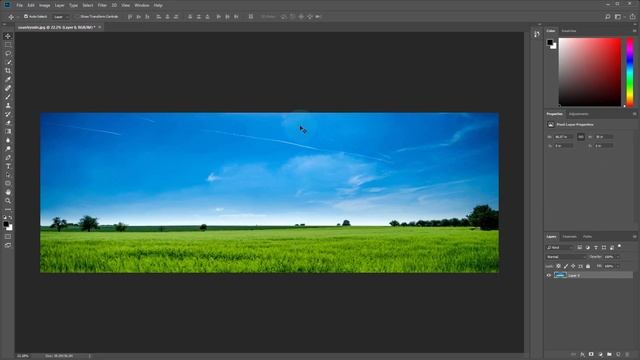This screenshot has height=360, width=640.
Task: Toggle Auto-Select checkbox
Action: 26,17
